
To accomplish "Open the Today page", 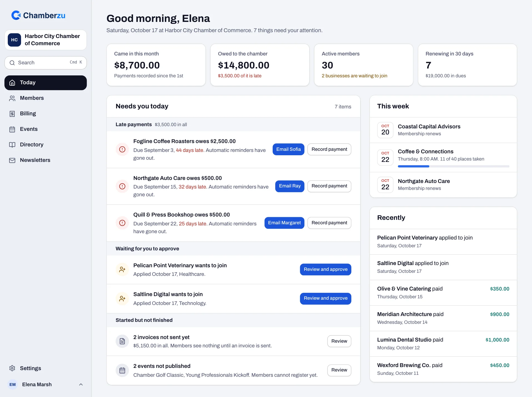I will pos(45,83).
